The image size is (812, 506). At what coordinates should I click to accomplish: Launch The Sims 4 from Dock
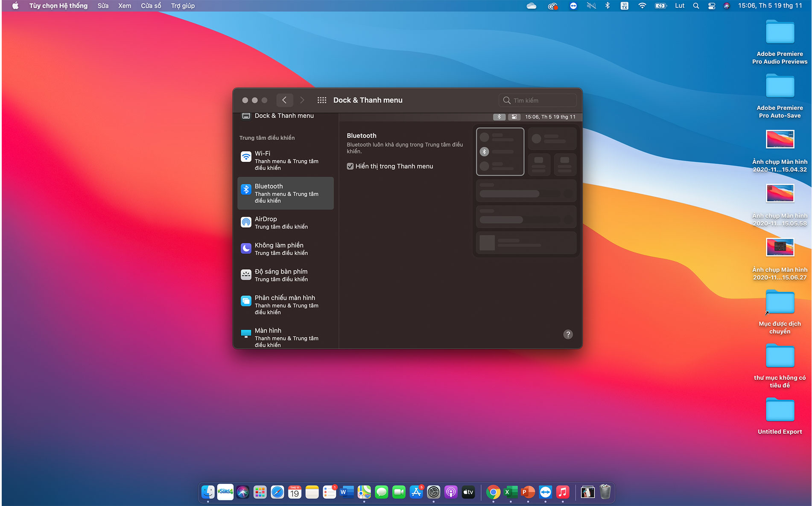pyautogui.click(x=225, y=492)
